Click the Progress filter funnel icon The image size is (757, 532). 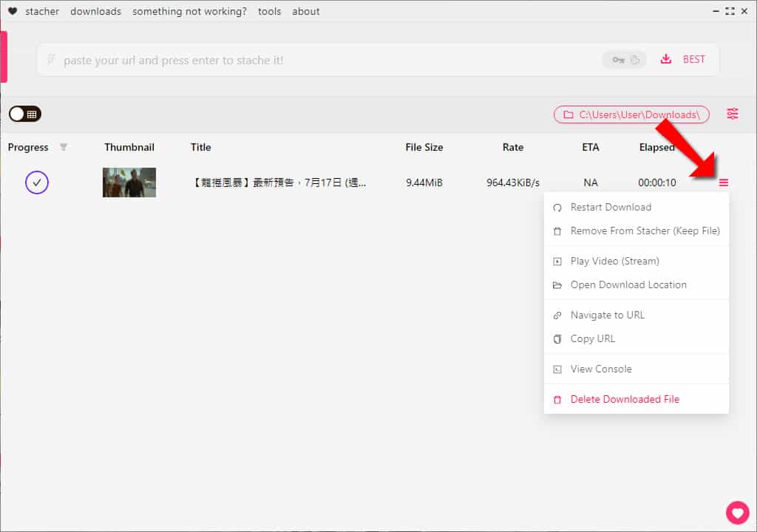click(x=64, y=147)
